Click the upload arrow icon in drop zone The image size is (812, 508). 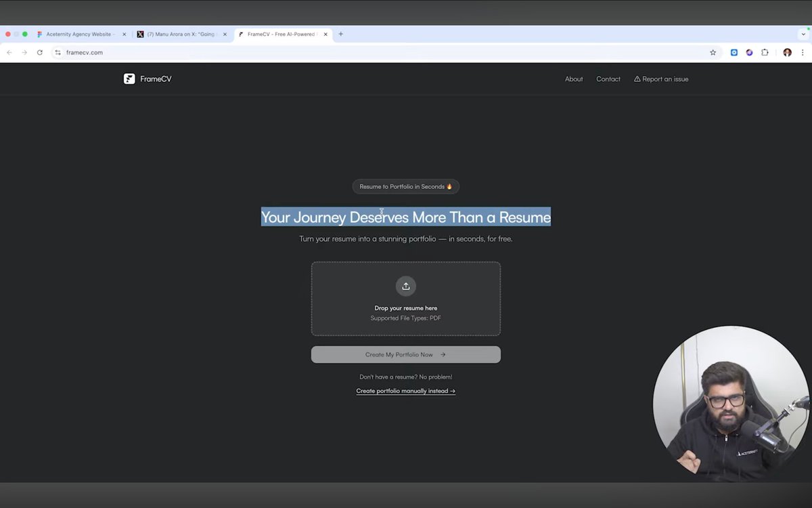coord(406,286)
